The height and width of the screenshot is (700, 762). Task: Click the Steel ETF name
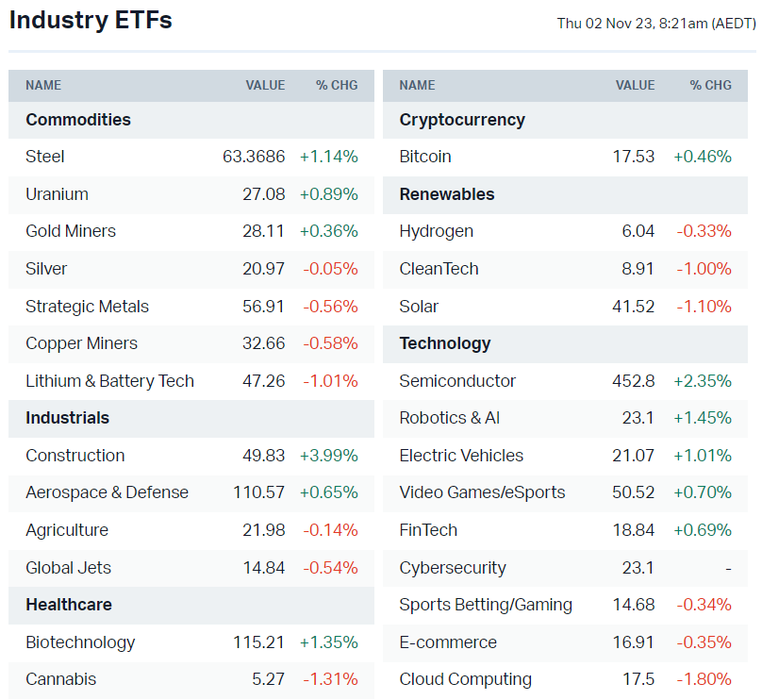45,157
